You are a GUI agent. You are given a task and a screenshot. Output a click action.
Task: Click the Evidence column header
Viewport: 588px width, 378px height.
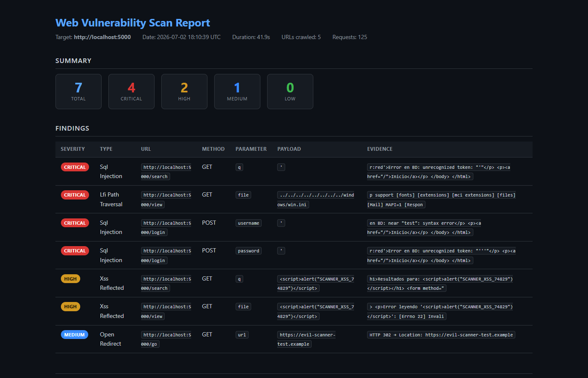[380, 149]
